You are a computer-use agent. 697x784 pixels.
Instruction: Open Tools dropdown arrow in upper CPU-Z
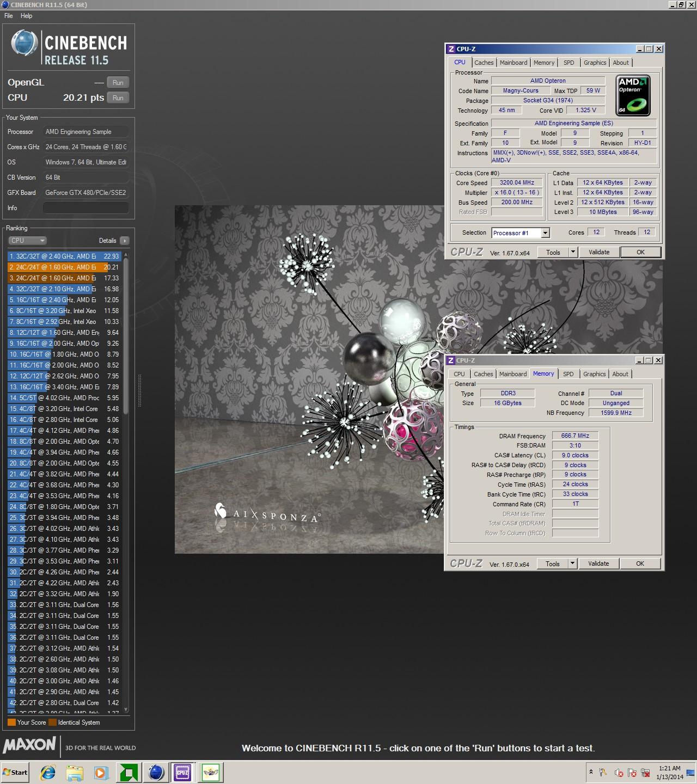coord(573,252)
